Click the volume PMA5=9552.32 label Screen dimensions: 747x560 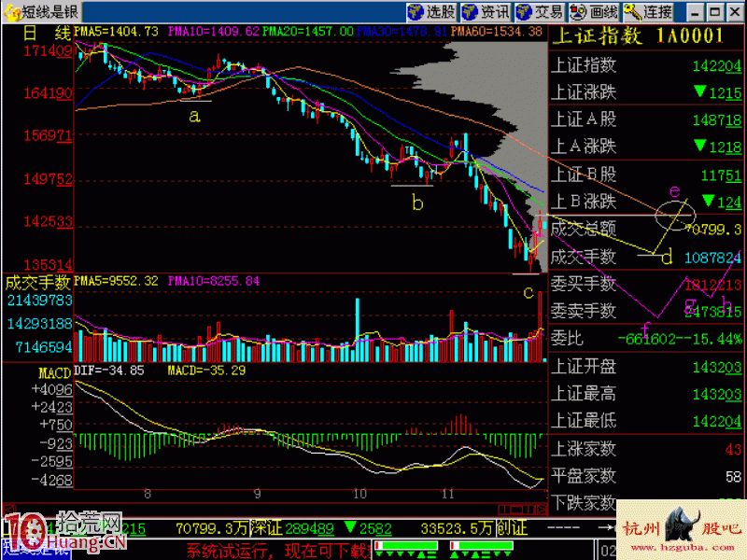point(116,281)
